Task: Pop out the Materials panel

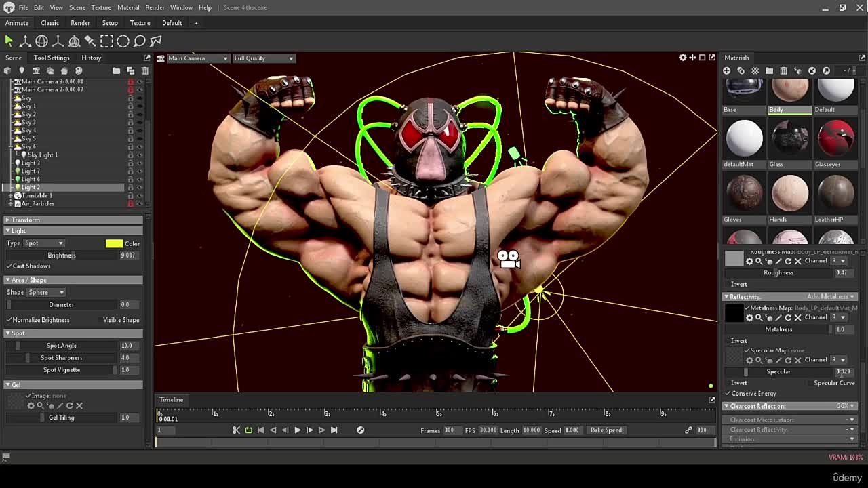Action: (x=862, y=58)
